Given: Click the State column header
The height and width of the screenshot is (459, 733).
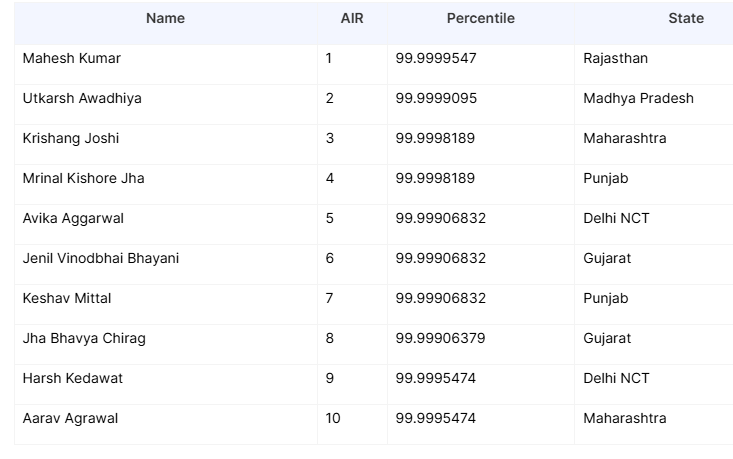Looking at the screenshot, I should pos(686,18).
